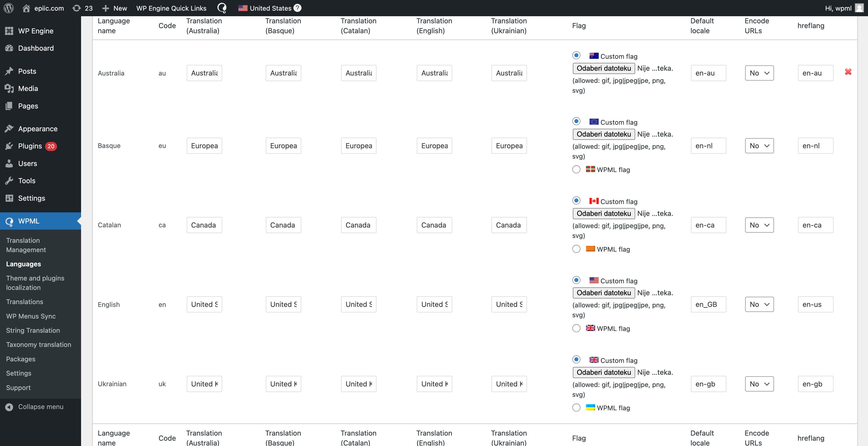Choose flag file for Ukrainian row

[603, 372]
